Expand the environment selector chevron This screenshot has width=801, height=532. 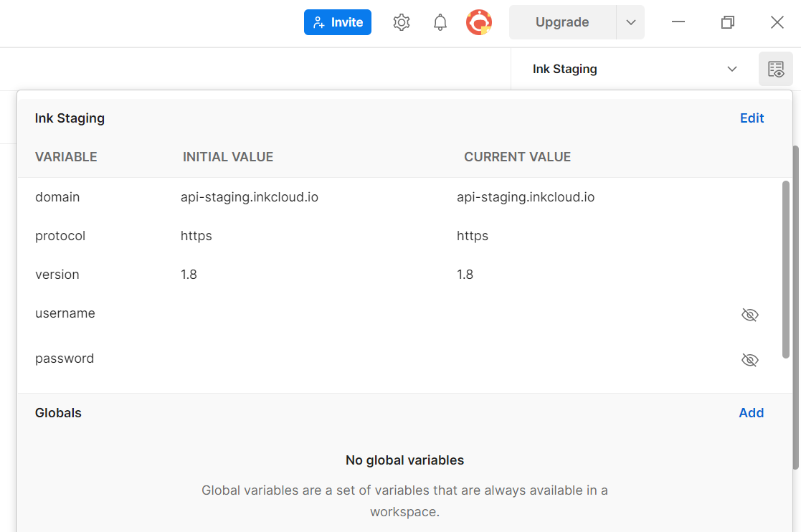[731, 69]
